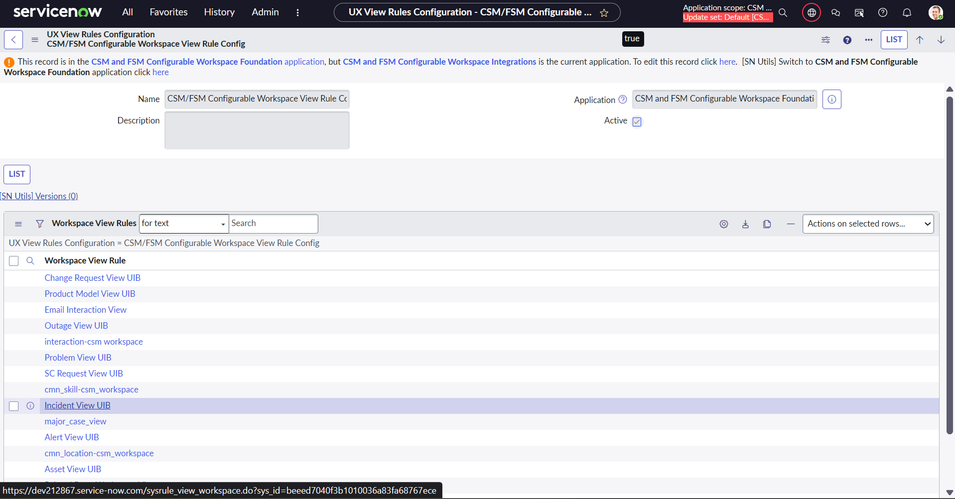The image size is (955, 499).
Task: Open Product Model View UIB
Action: pos(90,294)
